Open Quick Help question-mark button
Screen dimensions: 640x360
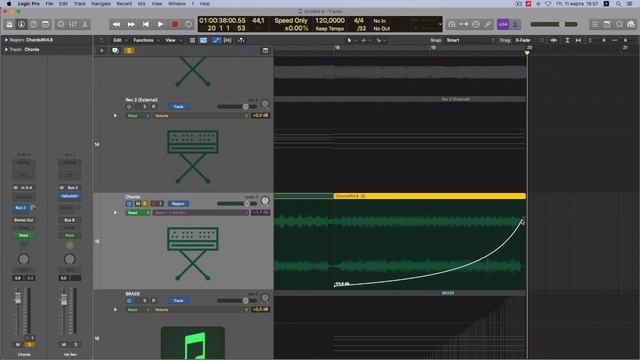coord(33,24)
